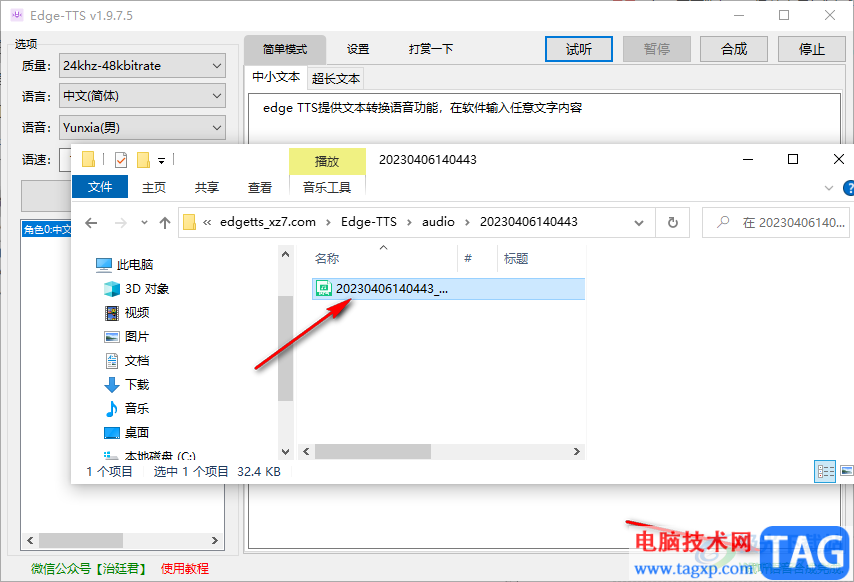Expand audio breadcrumb chevron
Image resolution: width=854 pixels, height=582 pixels.
point(467,222)
